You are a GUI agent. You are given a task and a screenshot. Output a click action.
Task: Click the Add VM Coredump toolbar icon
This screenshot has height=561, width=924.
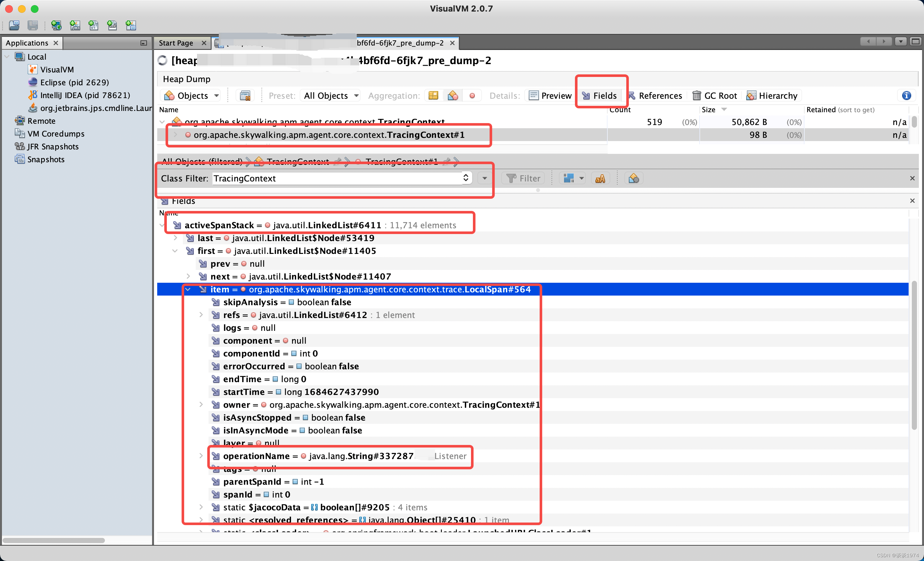click(93, 25)
